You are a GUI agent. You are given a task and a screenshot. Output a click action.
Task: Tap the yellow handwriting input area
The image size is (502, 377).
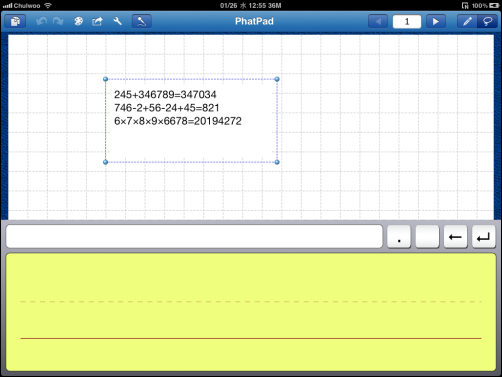click(251, 312)
